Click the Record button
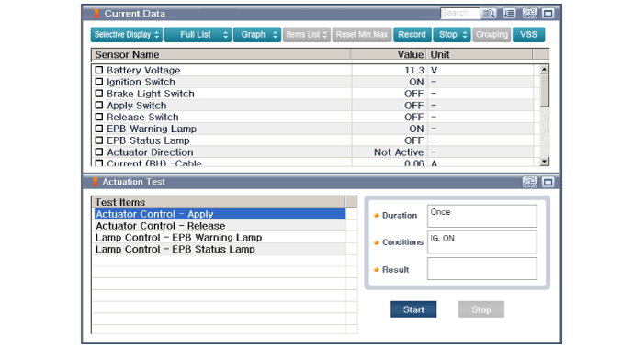Viewport: 644px width, 348px height. [412, 35]
